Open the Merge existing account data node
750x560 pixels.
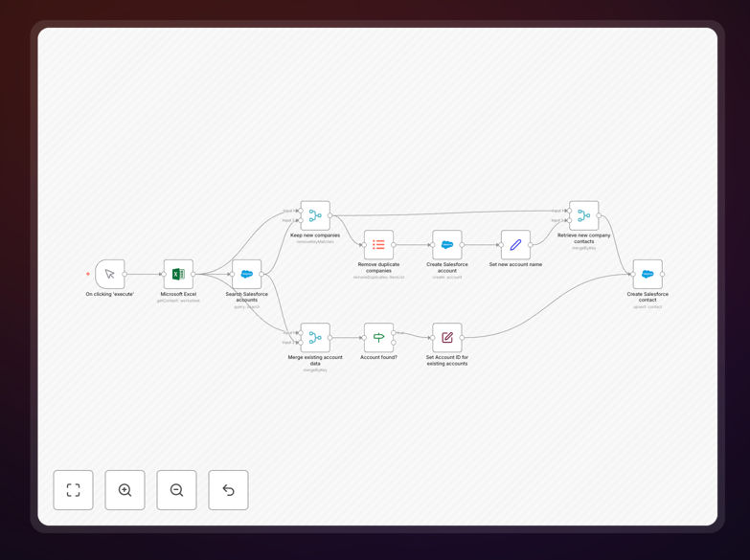pos(315,338)
